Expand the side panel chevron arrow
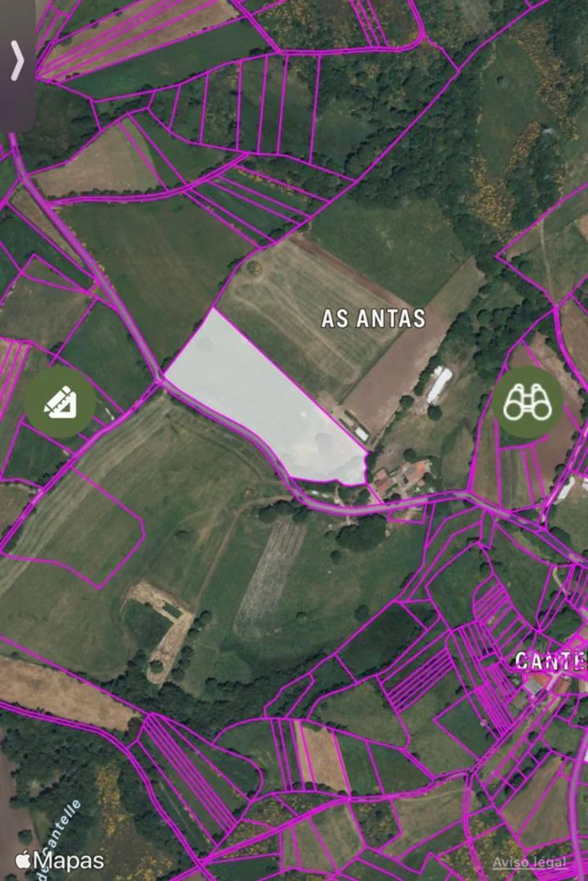Viewport: 588px width, 881px height. coord(18,62)
